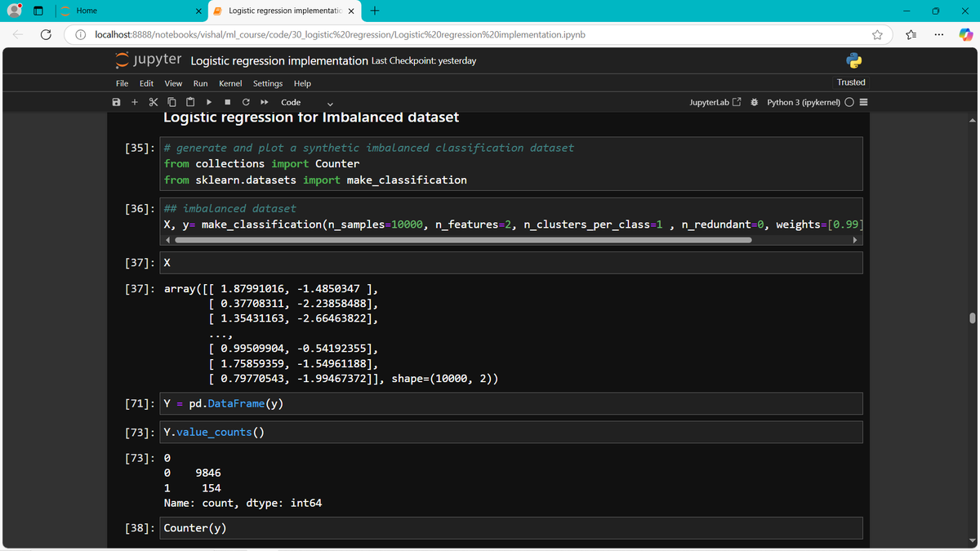980x551 pixels.
Task: Select the Python 3 (ipykernel) kernel name
Action: pos(804,102)
